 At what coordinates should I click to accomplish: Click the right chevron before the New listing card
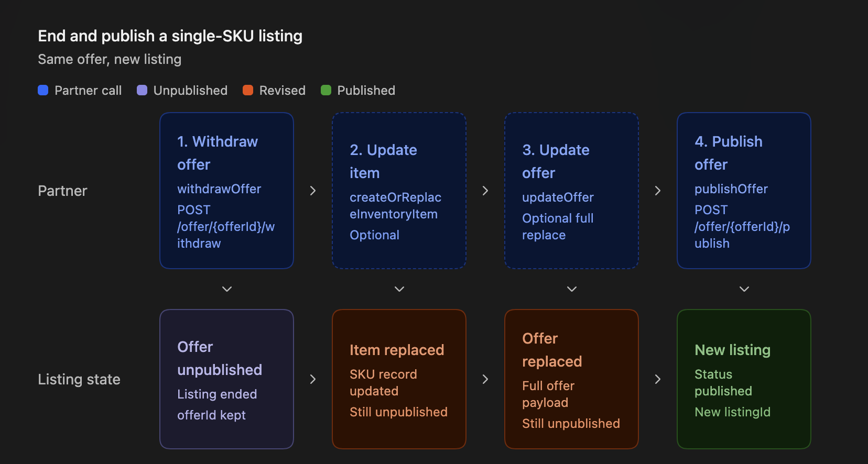click(658, 379)
